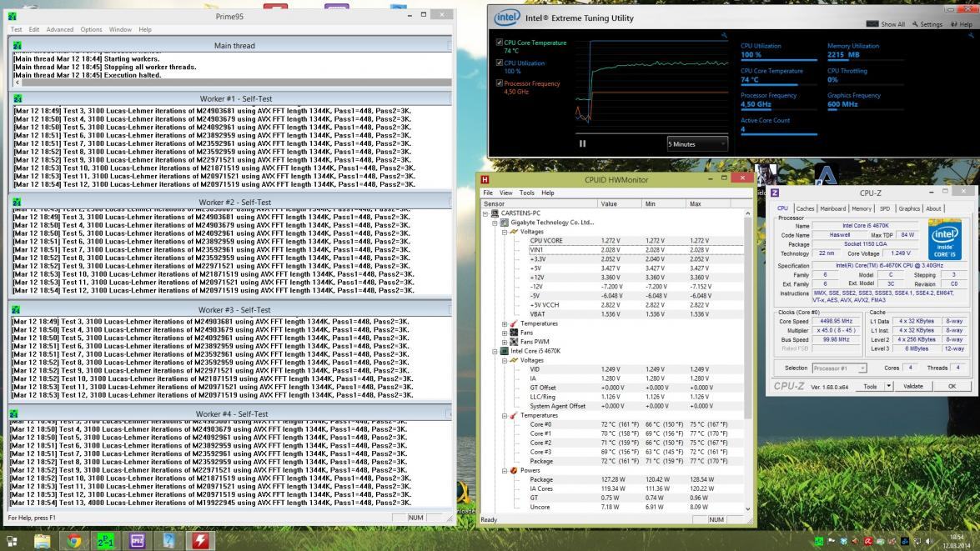Toggle CPU Core Temperature checkbox in XTU
The height and width of the screenshot is (551, 980).
(499, 43)
